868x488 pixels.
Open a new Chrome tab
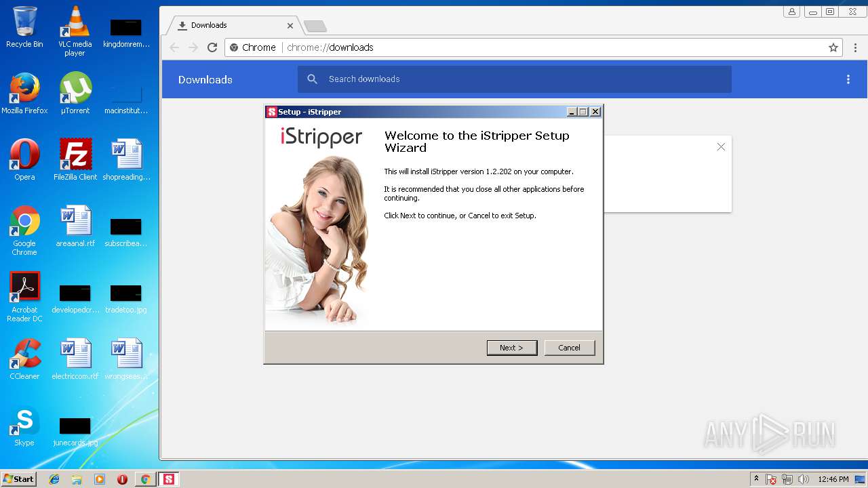(x=315, y=26)
